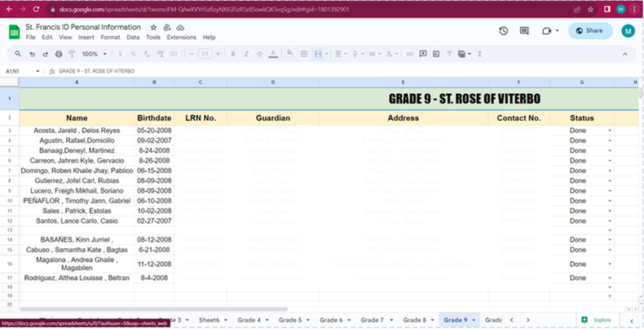Expand the merge cells options arrow
This screenshot has height=329, width=644.
pyautogui.click(x=327, y=54)
